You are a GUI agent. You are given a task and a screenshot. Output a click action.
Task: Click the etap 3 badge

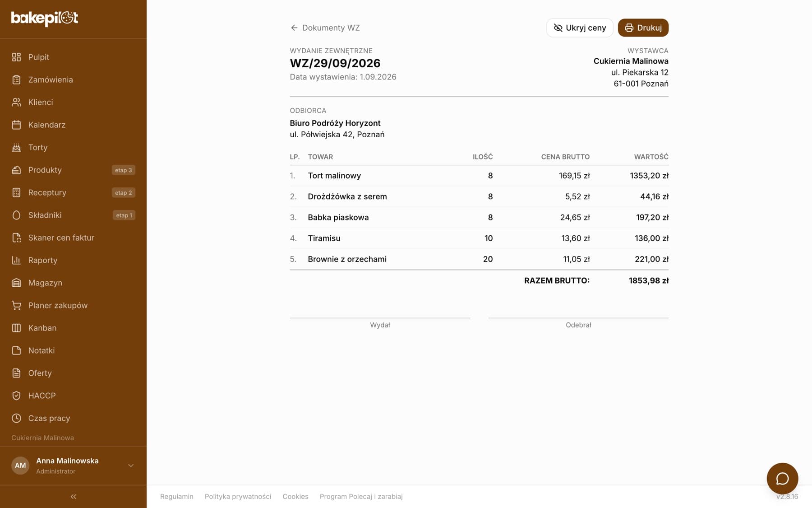point(124,170)
